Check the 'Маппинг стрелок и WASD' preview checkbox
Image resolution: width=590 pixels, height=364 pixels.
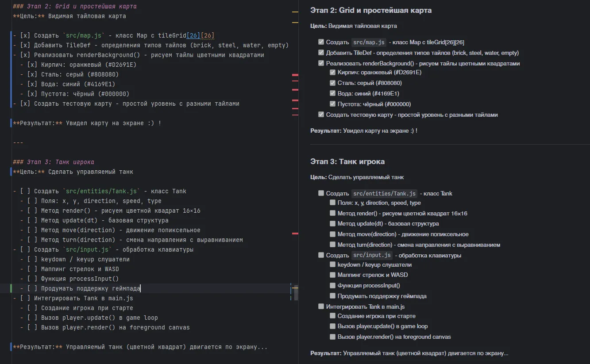(x=332, y=275)
